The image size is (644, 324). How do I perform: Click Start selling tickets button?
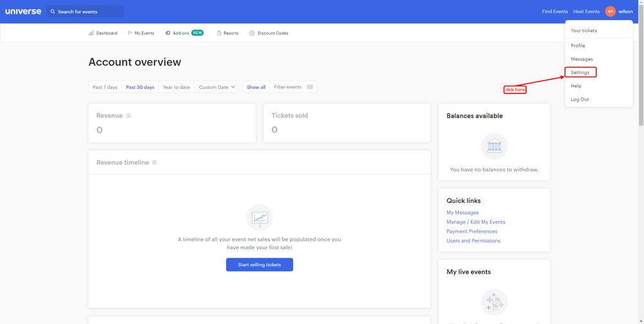pyautogui.click(x=260, y=265)
